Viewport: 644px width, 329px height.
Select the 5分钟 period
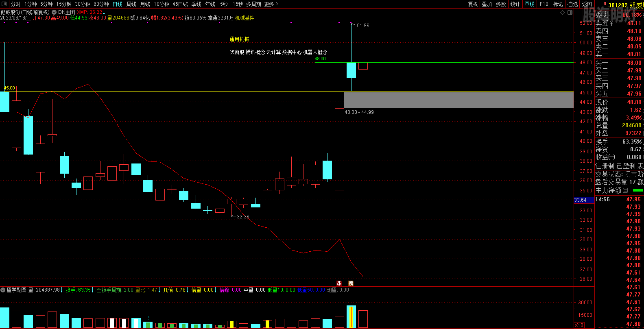(46, 4)
